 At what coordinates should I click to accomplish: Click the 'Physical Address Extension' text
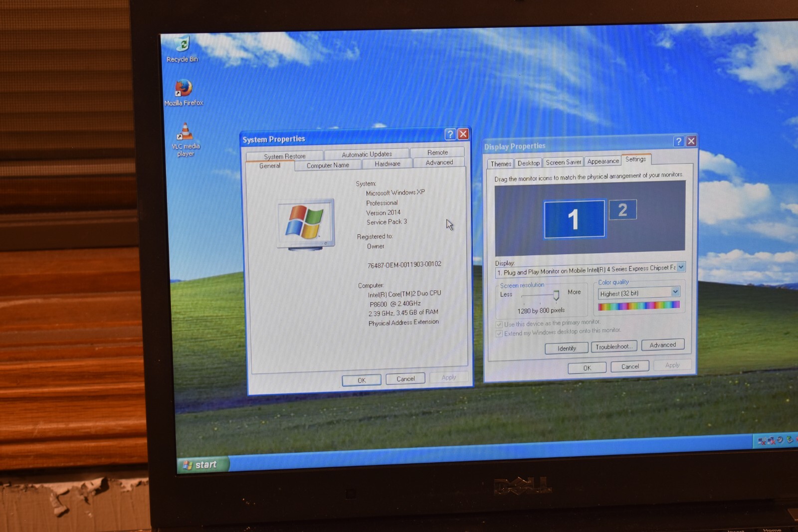403,323
